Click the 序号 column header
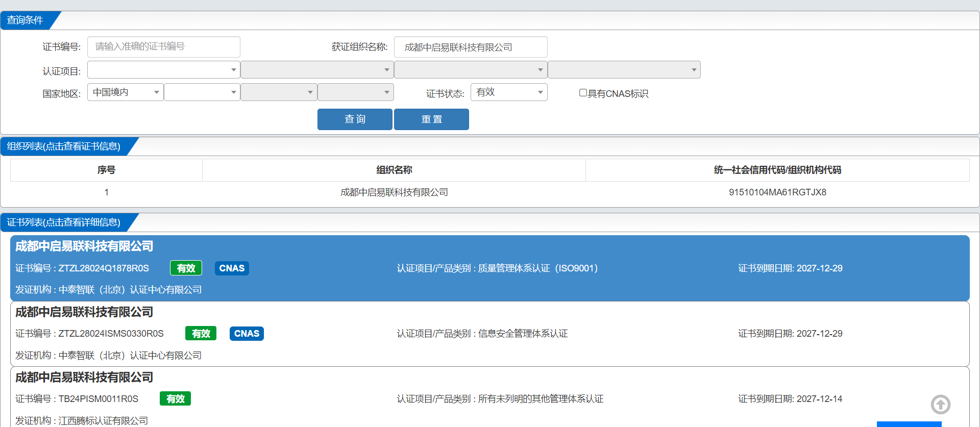The image size is (980, 427). (106, 170)
